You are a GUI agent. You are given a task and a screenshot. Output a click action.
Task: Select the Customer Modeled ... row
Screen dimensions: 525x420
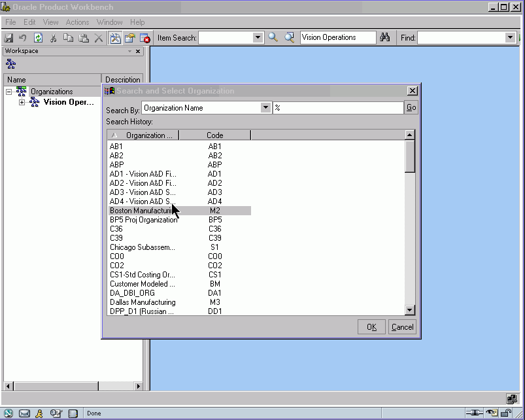pyautogui.click(x=180, y=284)
